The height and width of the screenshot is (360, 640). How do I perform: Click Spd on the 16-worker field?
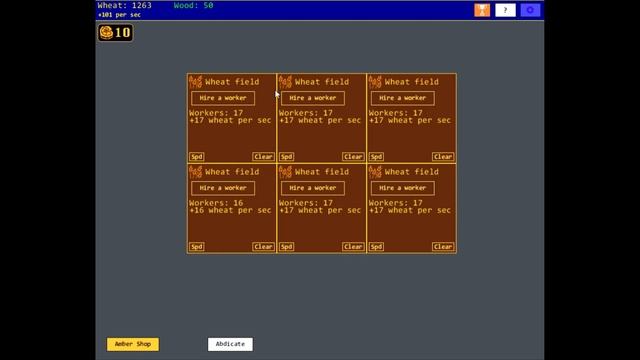coord(197,247)
